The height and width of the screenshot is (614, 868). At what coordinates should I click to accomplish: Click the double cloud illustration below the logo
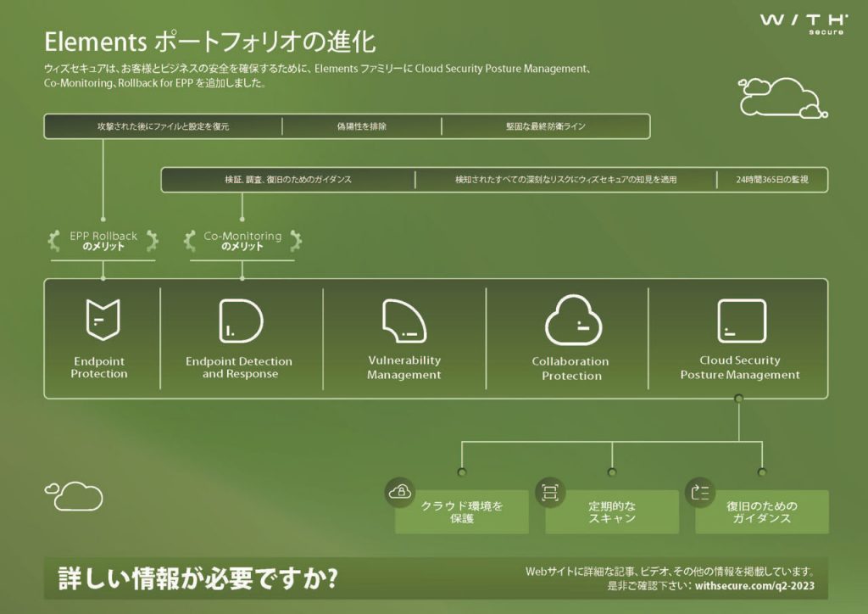point(782,98)
